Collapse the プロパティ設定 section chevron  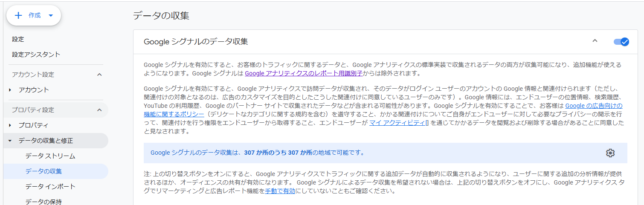click(x=99, y=110)
